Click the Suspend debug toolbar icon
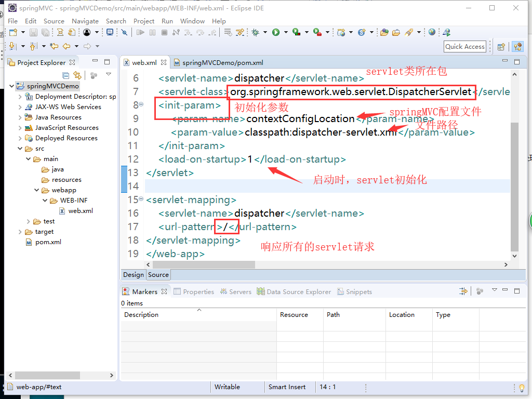 [153, 32]
